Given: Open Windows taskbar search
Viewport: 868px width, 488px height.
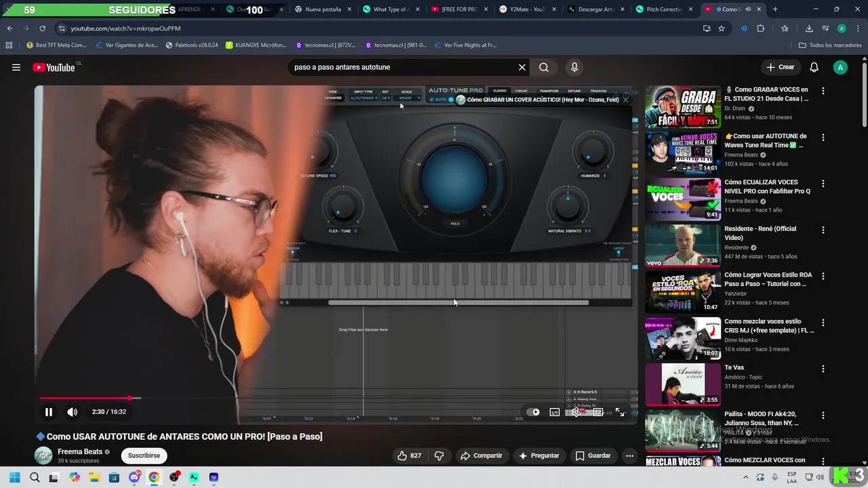Looking at the screenshot, I should (x=35, y=477).
